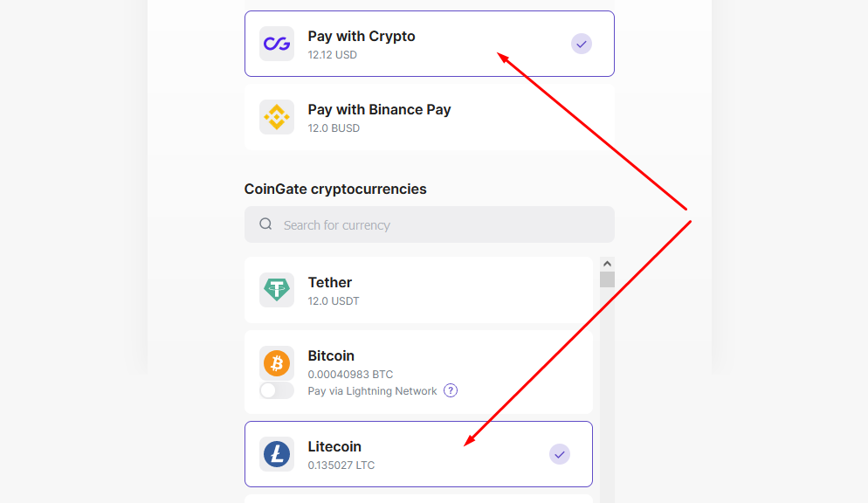Click the orange Bitcoin icon

point(277,362)
